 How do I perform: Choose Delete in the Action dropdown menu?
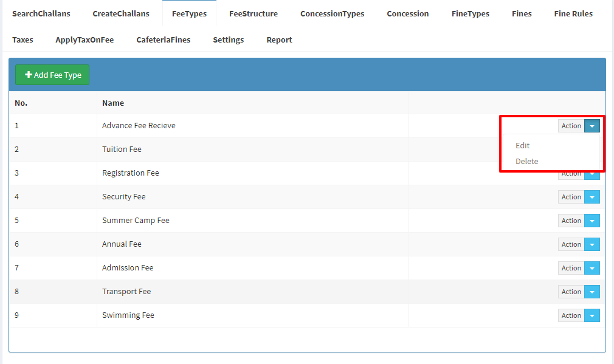tap(526, 161)
